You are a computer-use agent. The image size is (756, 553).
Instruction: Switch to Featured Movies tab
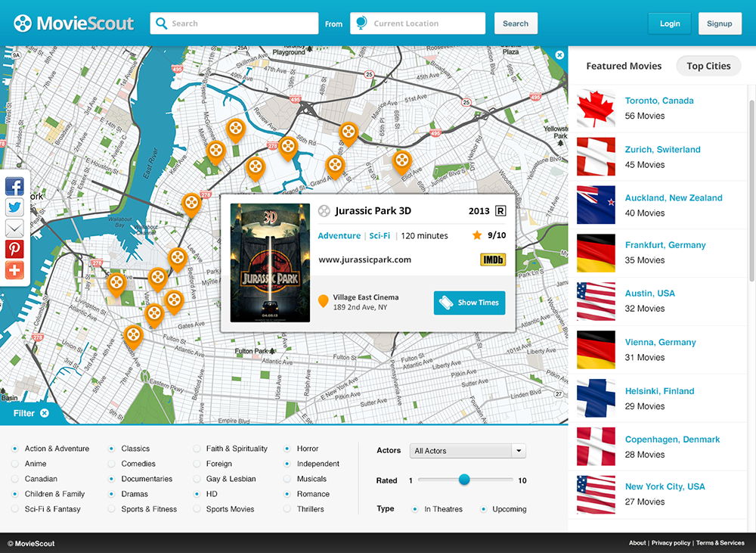[624, 66]
